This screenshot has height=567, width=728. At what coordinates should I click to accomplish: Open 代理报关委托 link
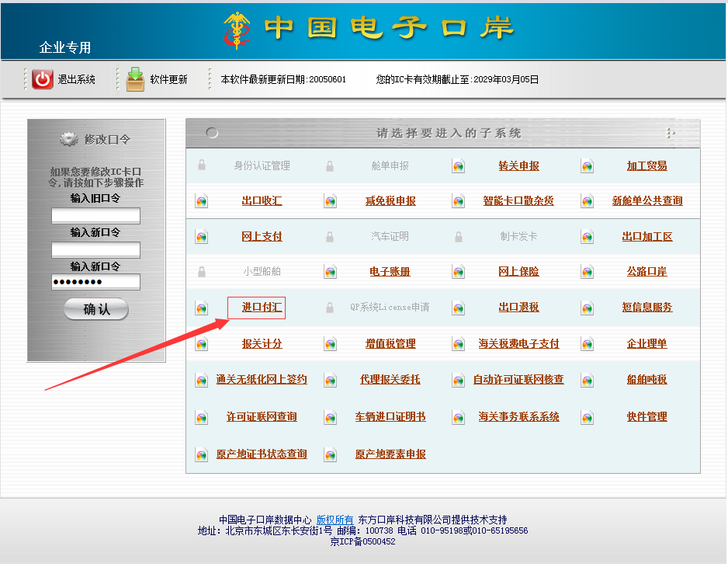coord(390,380)
